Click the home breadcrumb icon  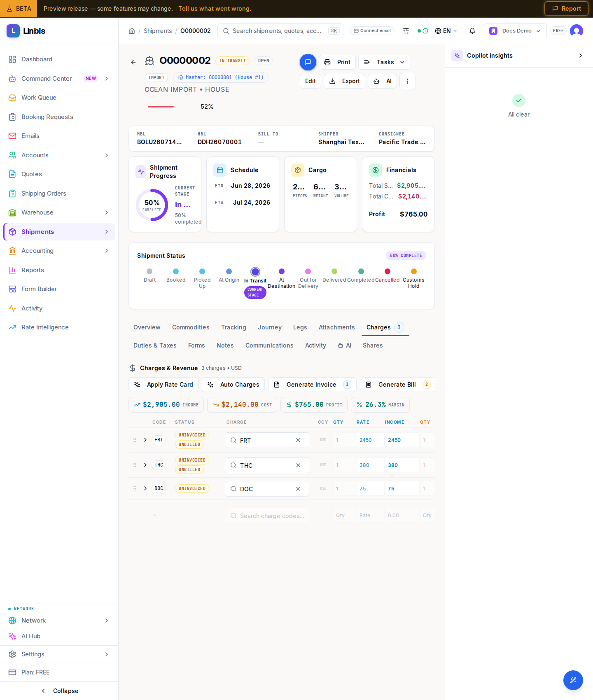[132, 31]
